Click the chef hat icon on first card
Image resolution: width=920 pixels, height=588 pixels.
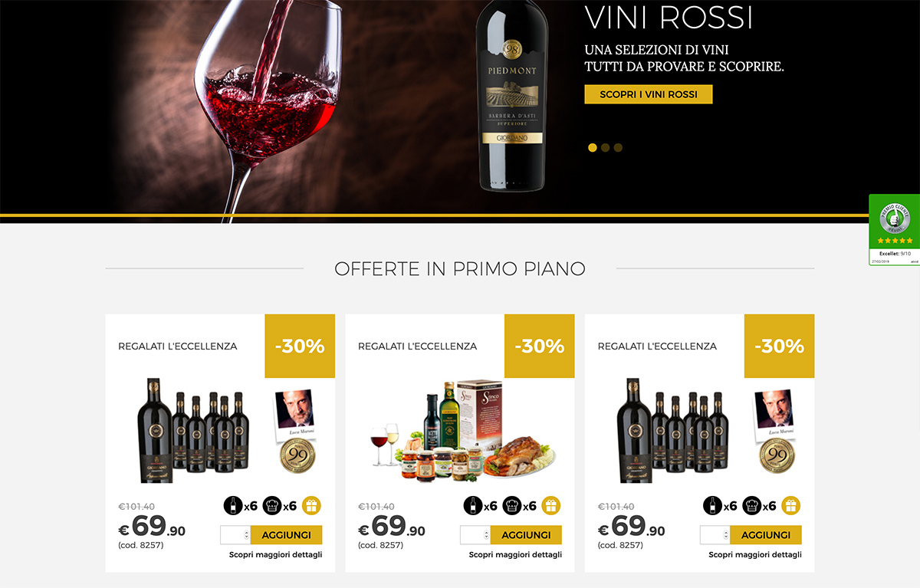click(272, 506)
